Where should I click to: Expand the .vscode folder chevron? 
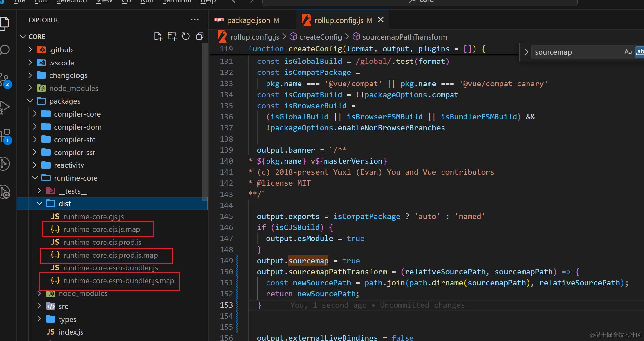coord(30,62)
